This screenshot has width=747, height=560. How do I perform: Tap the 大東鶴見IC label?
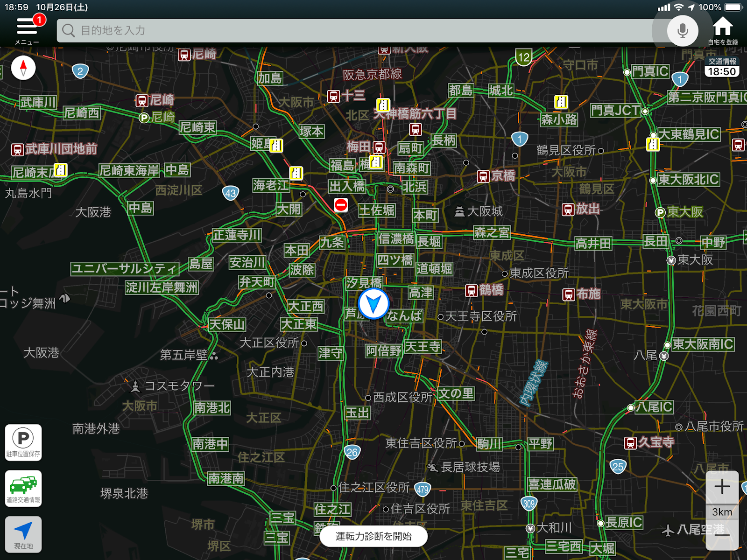point(689,134)
